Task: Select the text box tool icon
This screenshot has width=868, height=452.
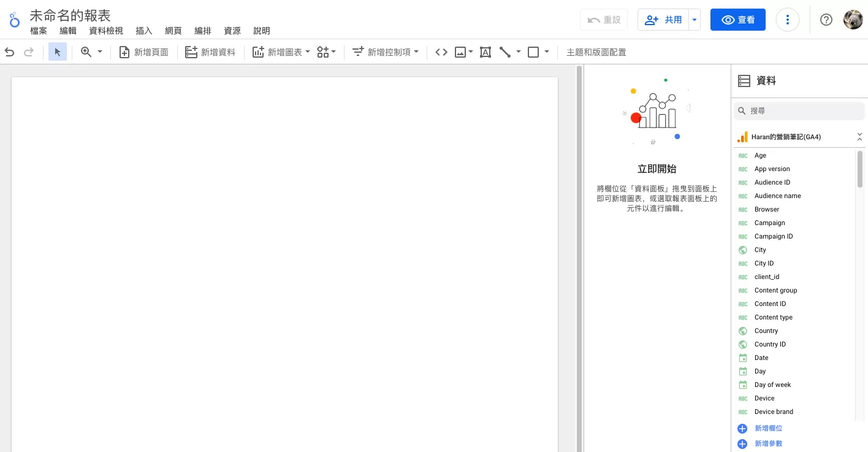Action: point(485,52)
